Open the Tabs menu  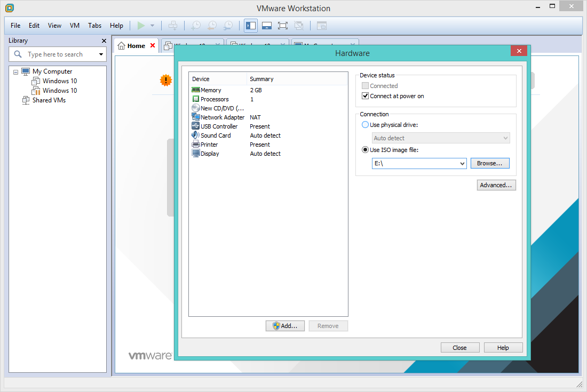point(94,26)
